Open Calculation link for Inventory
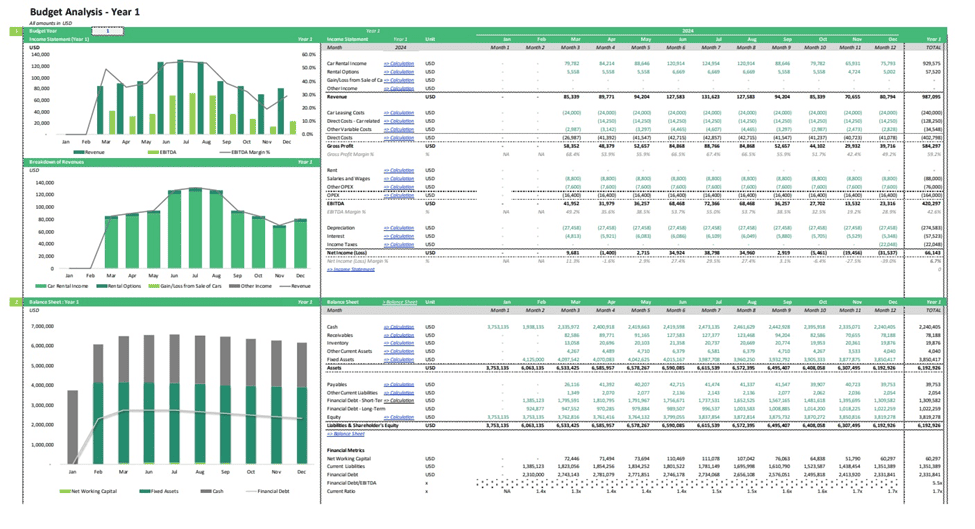 pos(399,343)
